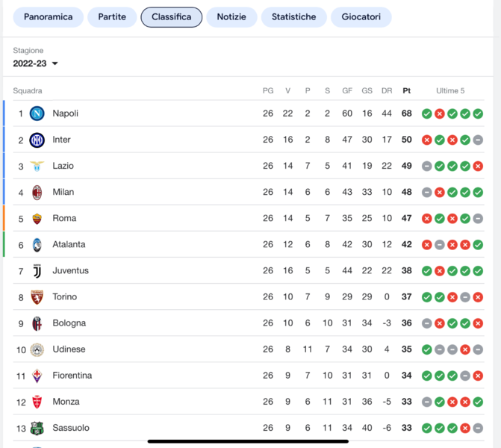Image resolution: width=501 pixels, height=448 pixels.
Task: Click the Napoli club crest icon
Action: 37,113
